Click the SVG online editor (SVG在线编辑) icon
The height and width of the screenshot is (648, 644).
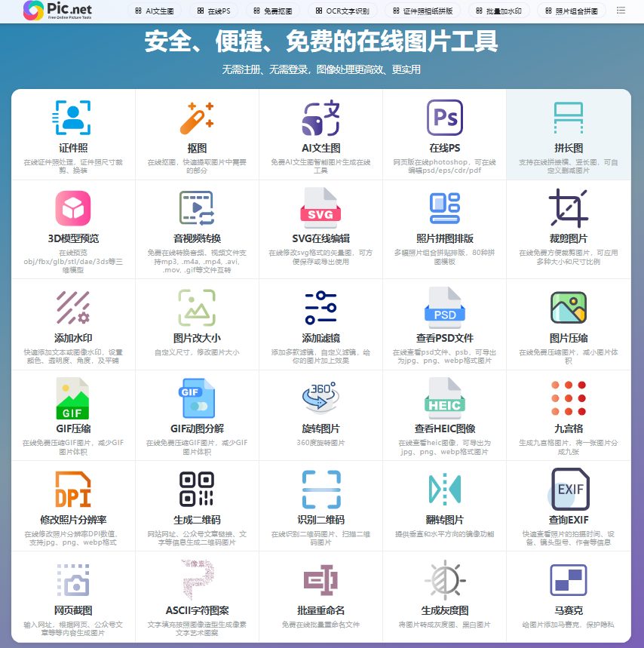(320, 209)
